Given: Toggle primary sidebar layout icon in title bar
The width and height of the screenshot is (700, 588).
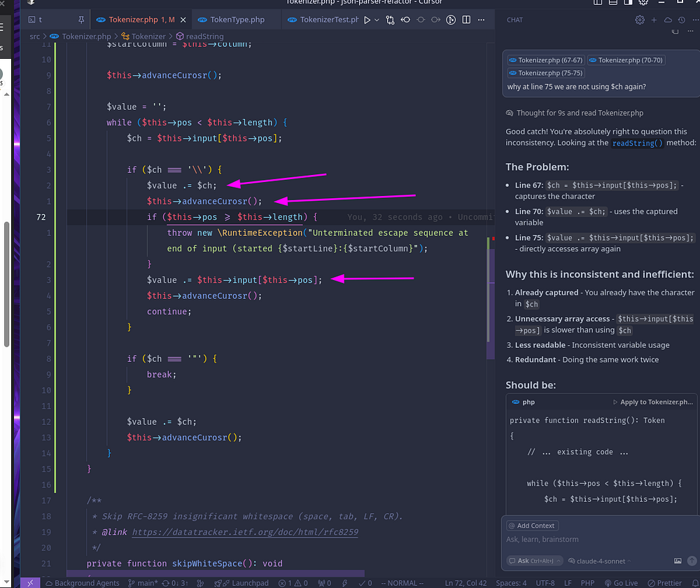Looking at the screenshot, I should 596,3.
